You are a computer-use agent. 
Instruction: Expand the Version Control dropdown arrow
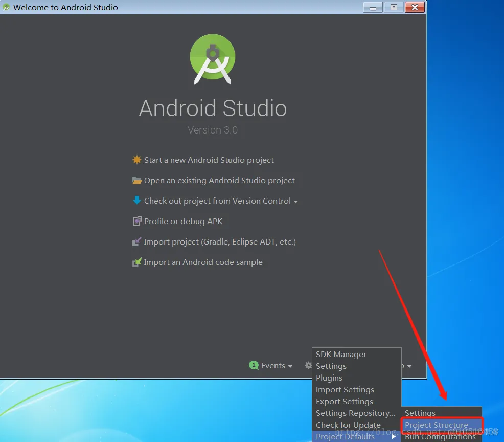(296, 202)
